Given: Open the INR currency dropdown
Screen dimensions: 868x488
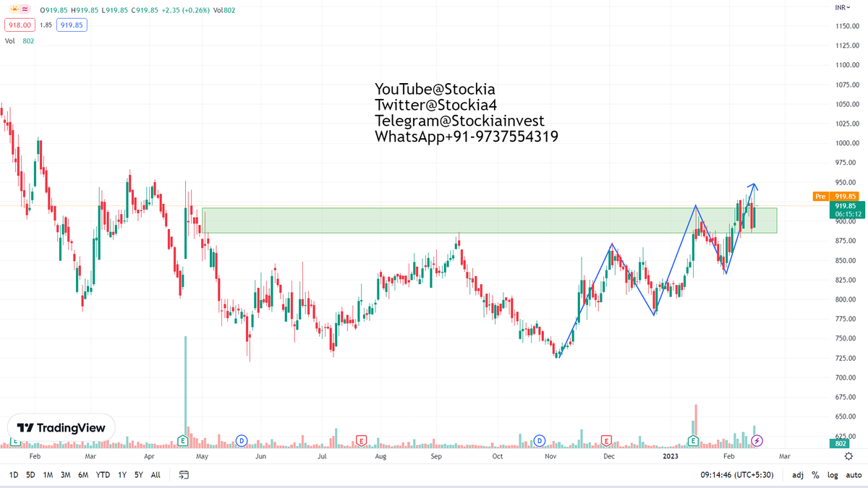Looking at the screenshot, I should pos(842,7).
